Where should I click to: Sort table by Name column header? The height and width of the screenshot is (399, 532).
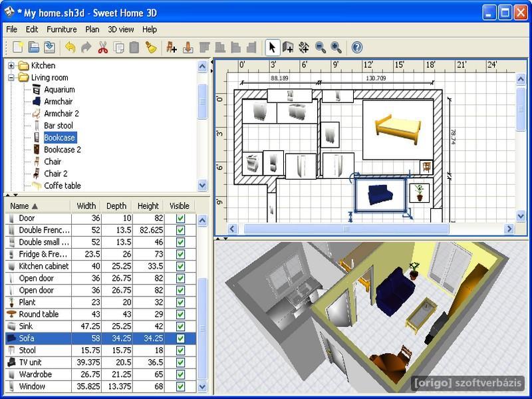click(x=38, y=206)
